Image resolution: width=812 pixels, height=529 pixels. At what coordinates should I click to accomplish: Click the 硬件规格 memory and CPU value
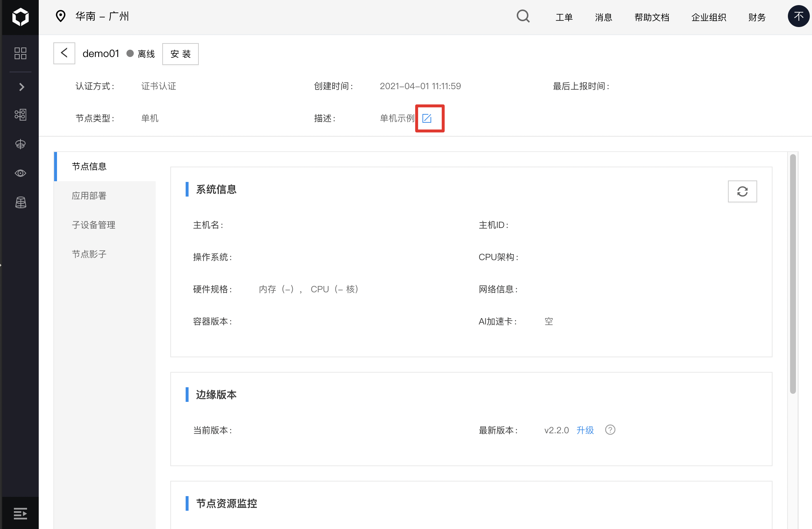pos(309,289)
